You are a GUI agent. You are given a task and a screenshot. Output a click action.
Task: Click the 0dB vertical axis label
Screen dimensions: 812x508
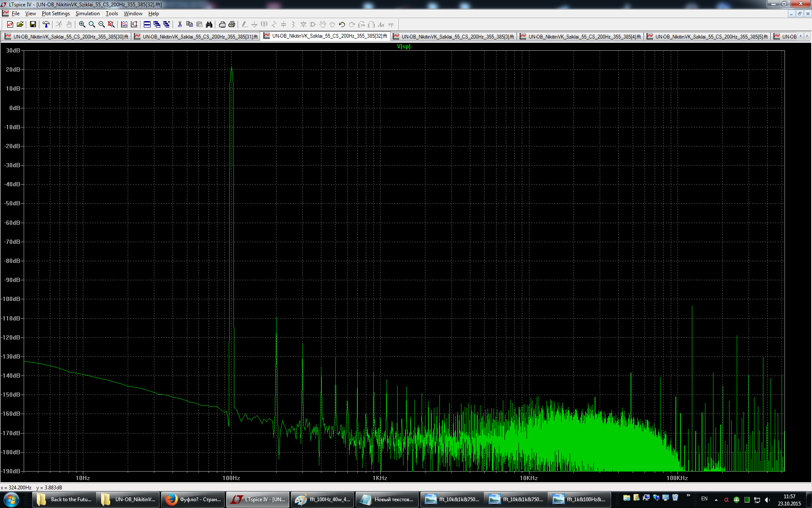pos(15,108)
